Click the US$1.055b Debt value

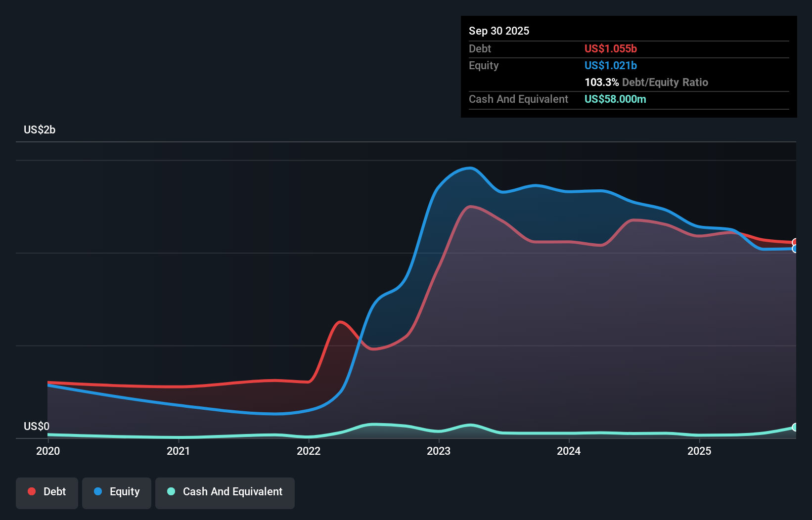[x=611, y=48]
